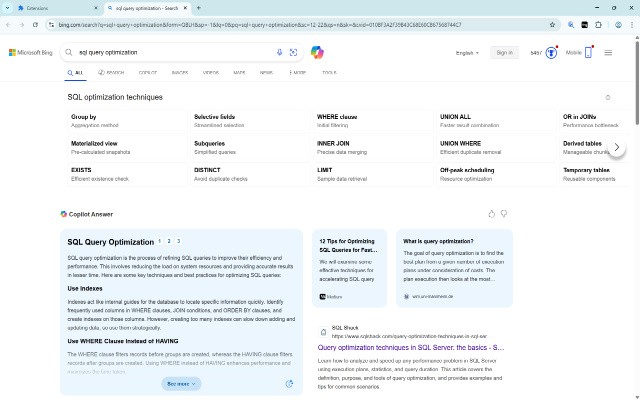Open the hamburger settings menu
The width and height of the screenshot is (640, 400).
pos(608,53)
